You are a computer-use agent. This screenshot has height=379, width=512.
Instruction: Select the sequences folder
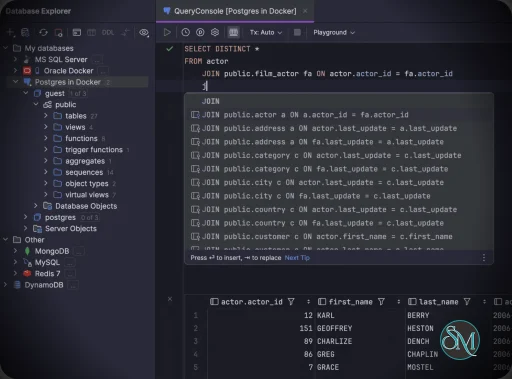(x=84, y=172)
